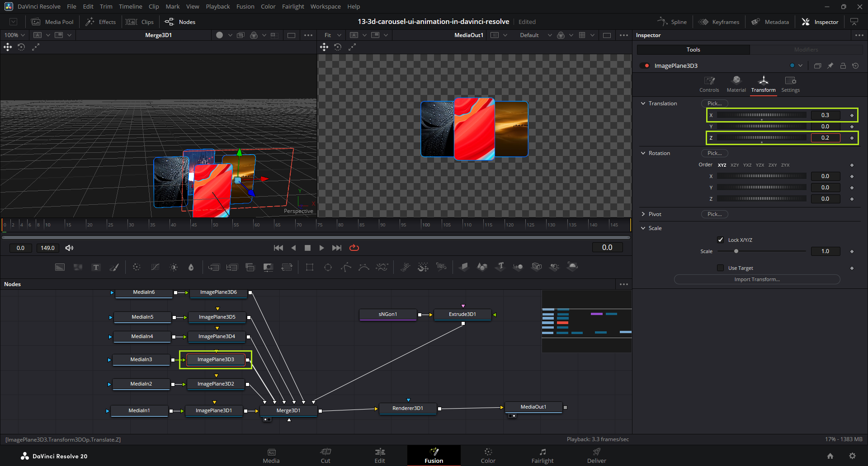Screen dimensions: 868x466
Task: Select the Text tool in toolbar
Action: 96,267
